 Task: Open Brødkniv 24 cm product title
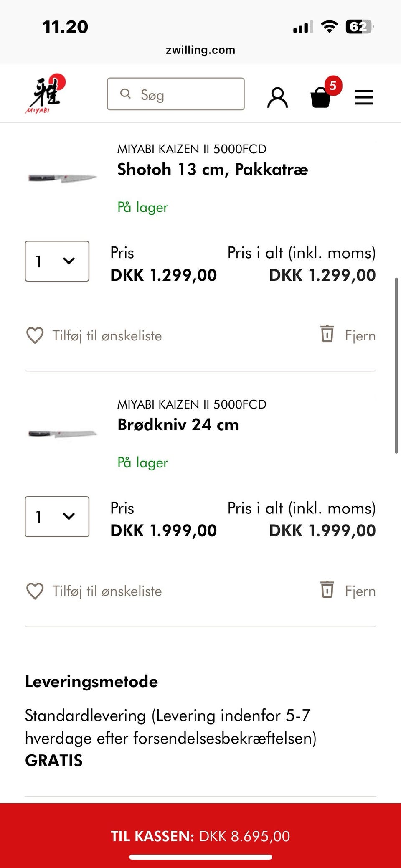point(178,425)
